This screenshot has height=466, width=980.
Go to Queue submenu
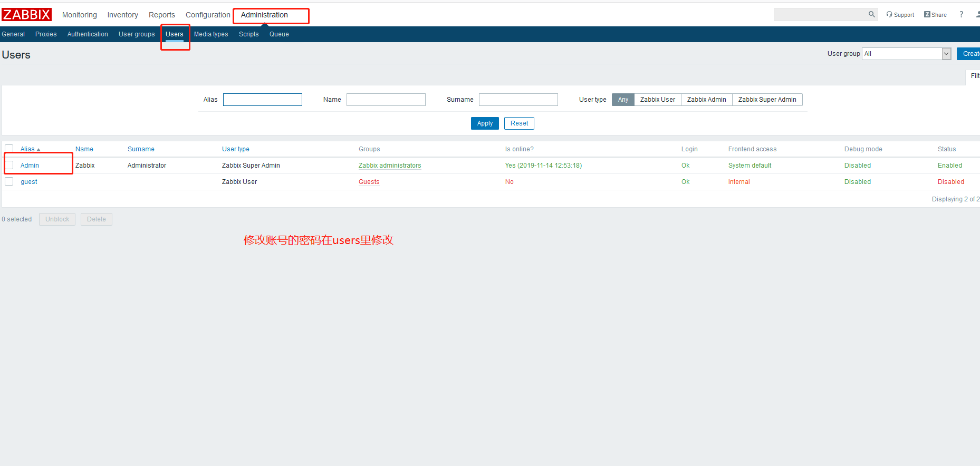pyautogui.click(x=279, y=34)
